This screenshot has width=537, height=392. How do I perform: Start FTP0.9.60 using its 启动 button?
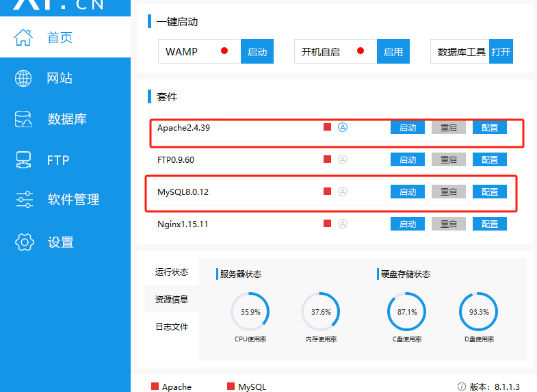click(408, 159)
